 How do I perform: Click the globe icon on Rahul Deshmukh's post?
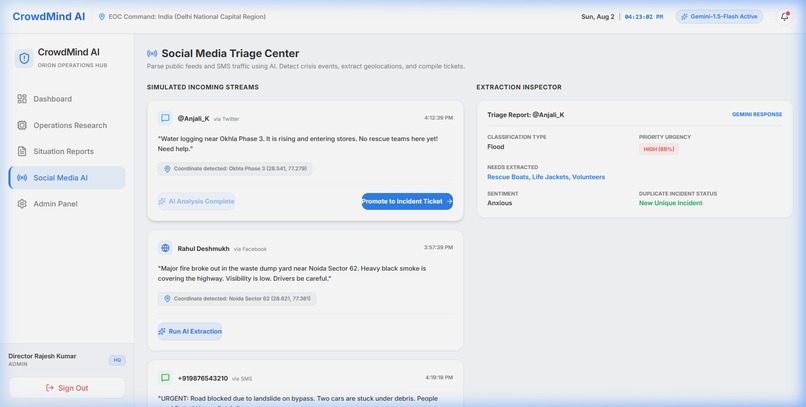pos(165,248)
